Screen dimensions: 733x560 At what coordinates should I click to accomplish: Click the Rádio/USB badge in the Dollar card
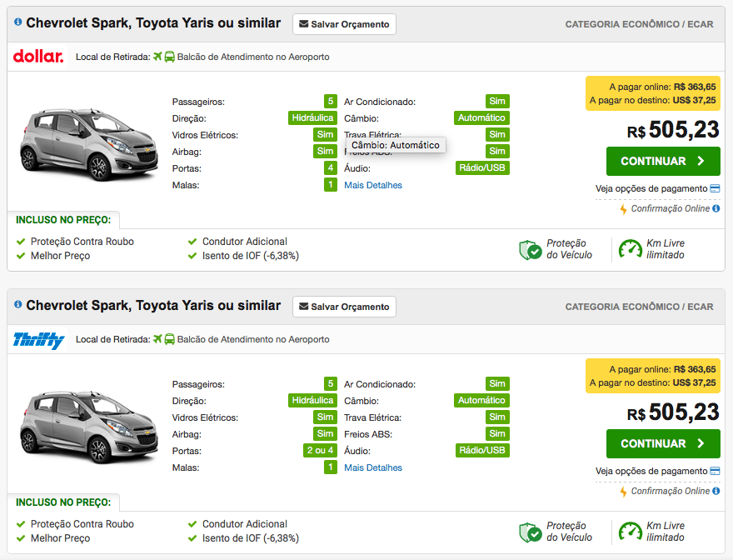pos(482,168)
